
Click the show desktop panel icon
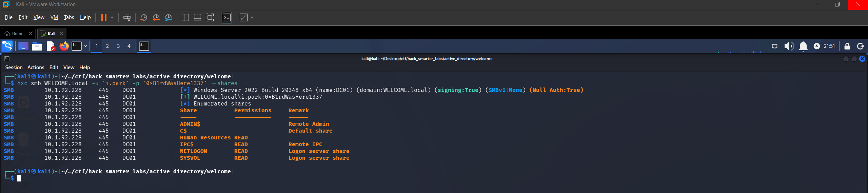click(x=23, y=46)
